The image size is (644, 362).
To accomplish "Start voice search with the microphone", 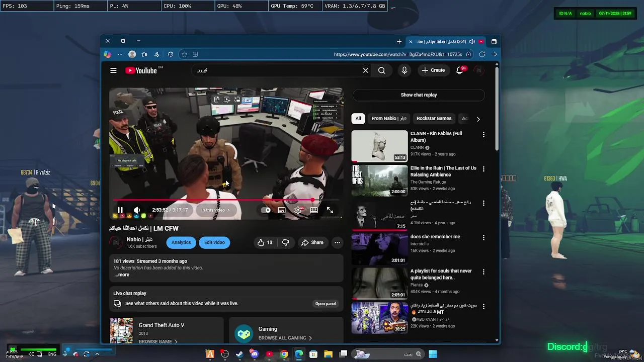I will (x=404, y=70).
